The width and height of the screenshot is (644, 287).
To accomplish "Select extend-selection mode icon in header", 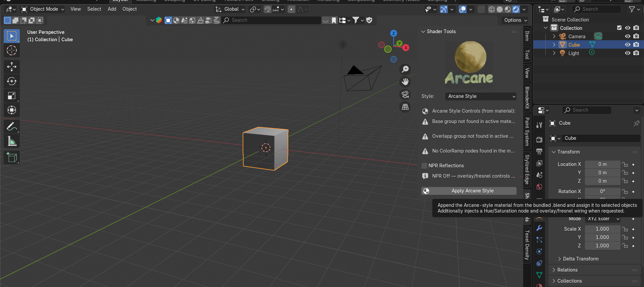I will click(15, 20).
